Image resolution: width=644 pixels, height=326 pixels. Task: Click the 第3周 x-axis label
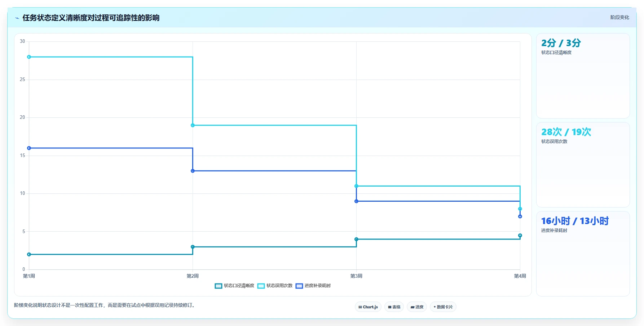click(356, 276)
